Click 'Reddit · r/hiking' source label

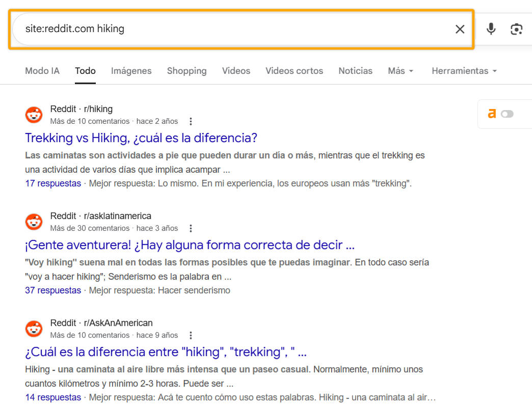(82, 109)
